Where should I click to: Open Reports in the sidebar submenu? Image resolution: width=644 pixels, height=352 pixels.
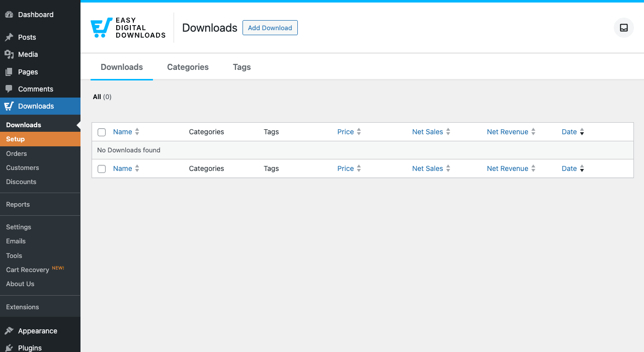[x=40, y=204]
